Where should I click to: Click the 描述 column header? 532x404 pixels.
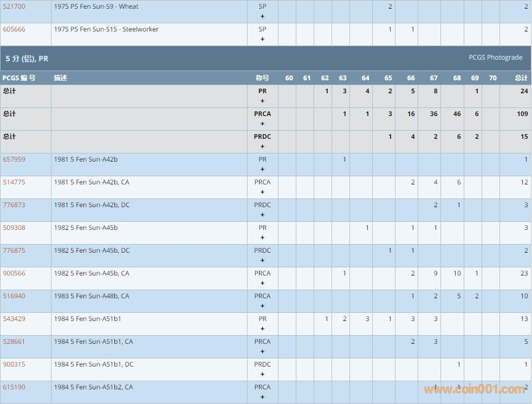[x=60, y=78]
